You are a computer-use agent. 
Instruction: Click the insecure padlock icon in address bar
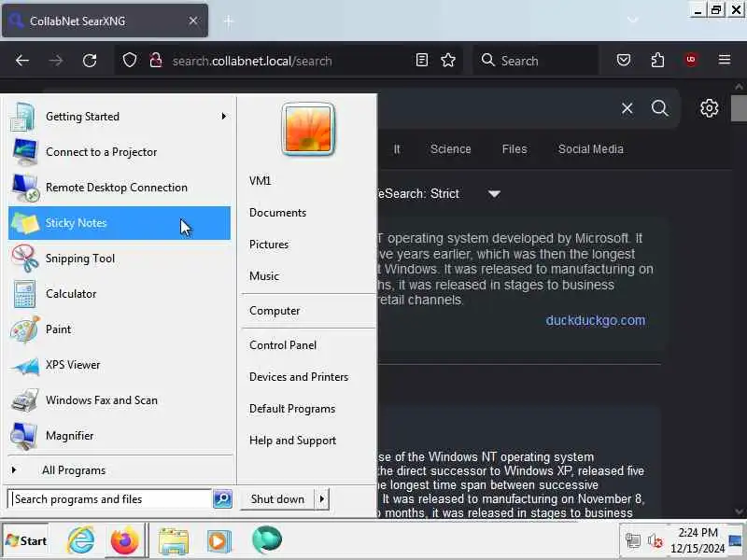[155, 61]
